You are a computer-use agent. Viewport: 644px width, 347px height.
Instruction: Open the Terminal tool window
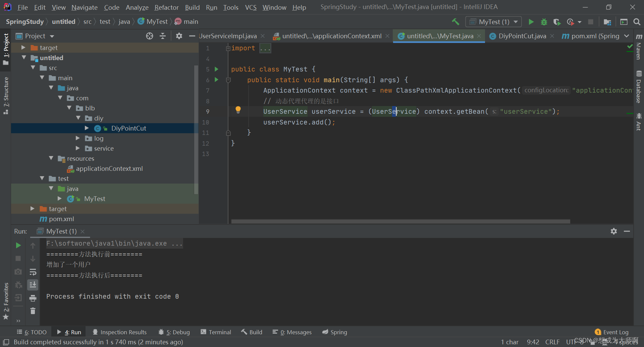[x=216, y=332]
